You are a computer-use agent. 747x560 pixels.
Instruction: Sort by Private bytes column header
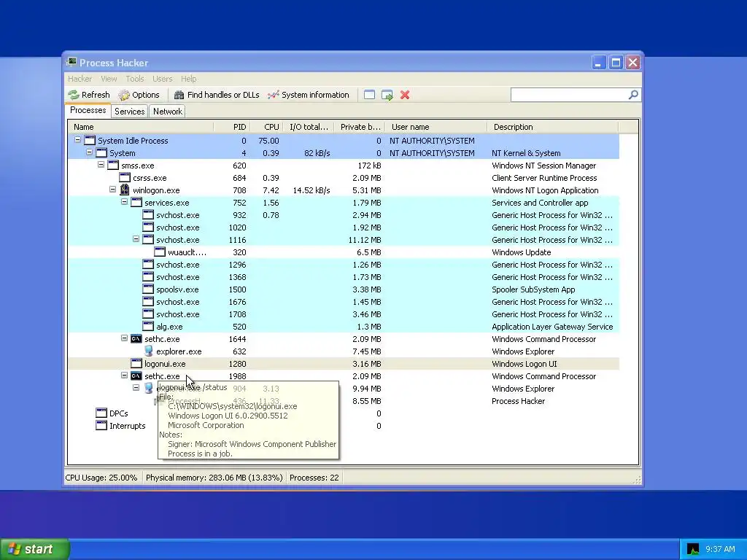click(360, 127)
